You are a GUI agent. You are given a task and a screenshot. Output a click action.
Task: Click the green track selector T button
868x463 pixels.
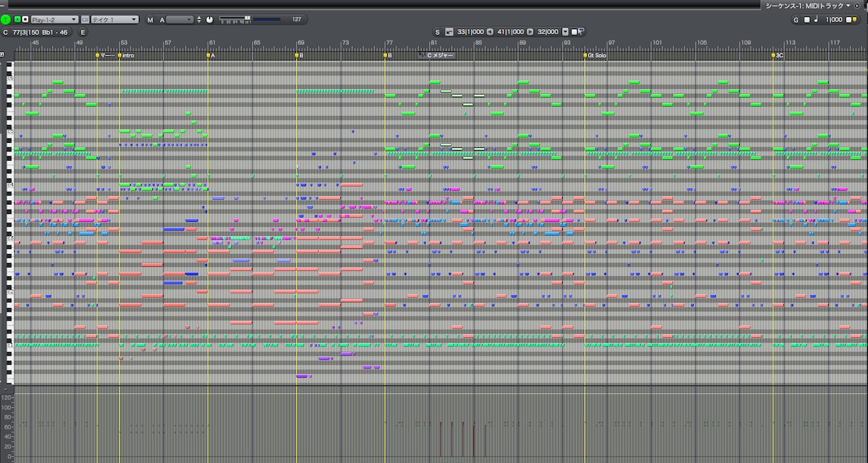6,20
